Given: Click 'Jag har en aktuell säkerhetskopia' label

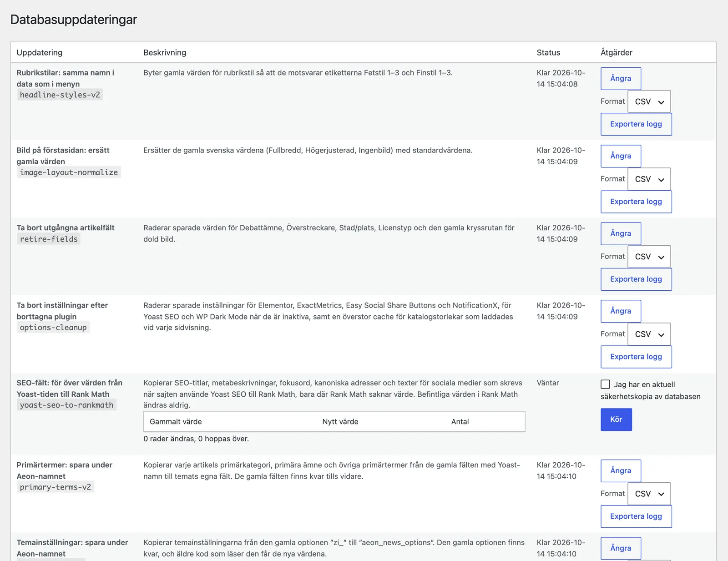Looking at the screenshot, I should pos(651,390).
